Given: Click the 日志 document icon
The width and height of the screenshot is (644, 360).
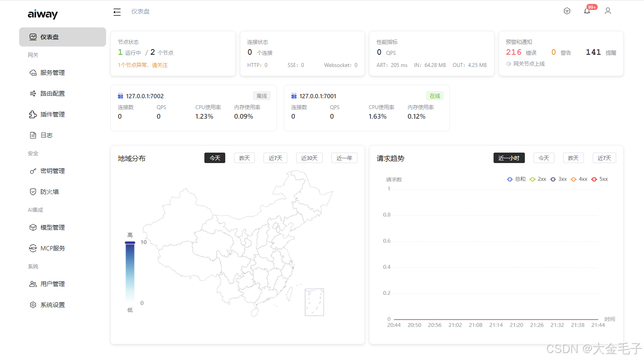Looking at the screenshot, I should (33, 135).
